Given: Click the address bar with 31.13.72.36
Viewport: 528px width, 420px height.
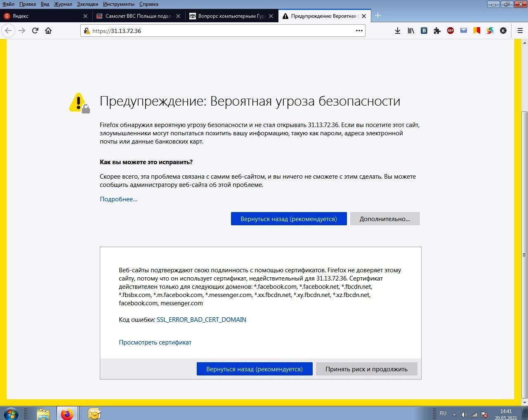Looking at the screenshot, I should 223,31.
